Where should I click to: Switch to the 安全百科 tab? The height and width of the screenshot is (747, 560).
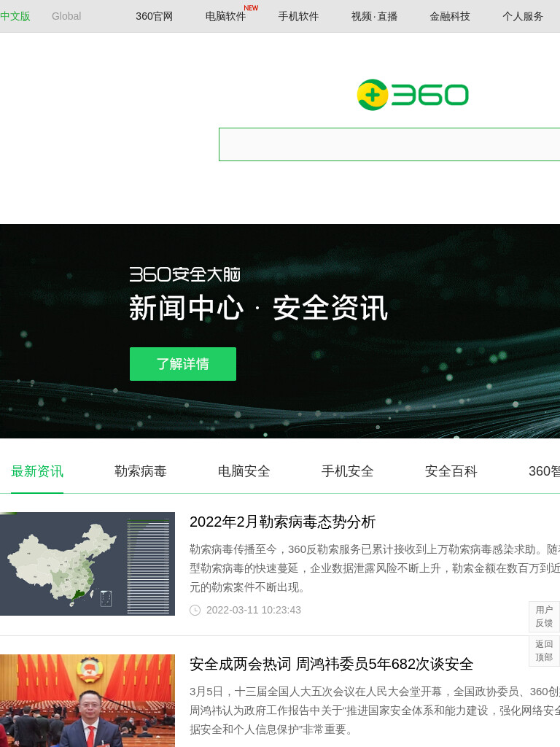[451, 471]
